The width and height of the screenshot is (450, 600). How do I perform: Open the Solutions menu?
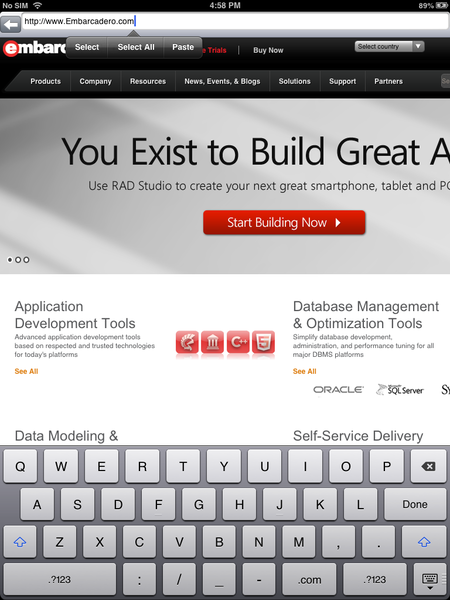(x=295, y=81)
